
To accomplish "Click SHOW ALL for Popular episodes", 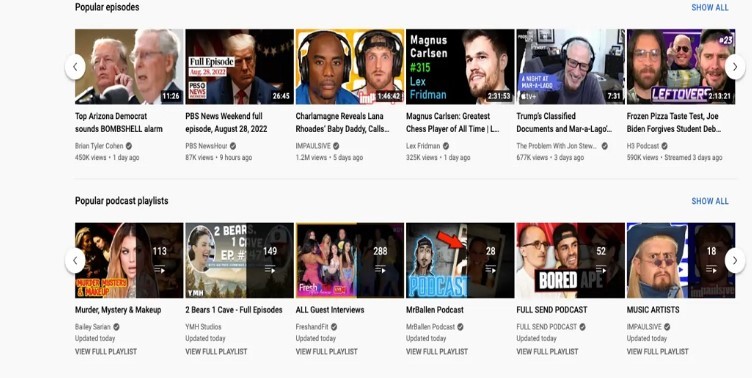I will pyautogui.click(x=709, y=8).
